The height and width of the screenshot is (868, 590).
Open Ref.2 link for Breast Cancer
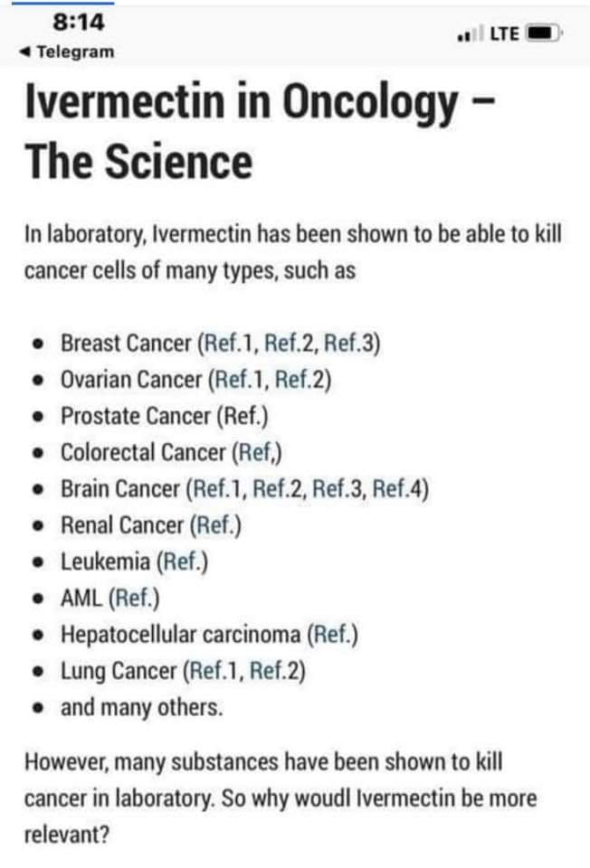(290, 344)
